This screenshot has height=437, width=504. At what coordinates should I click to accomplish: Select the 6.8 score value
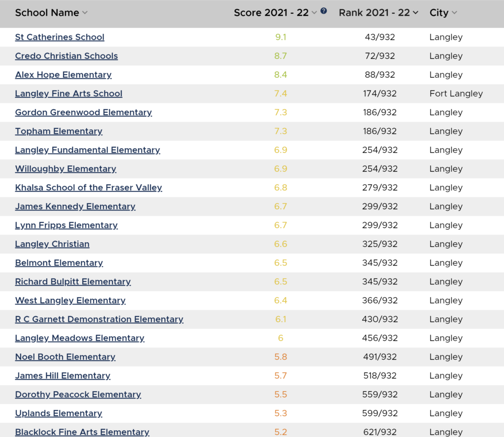pos(281,187)
